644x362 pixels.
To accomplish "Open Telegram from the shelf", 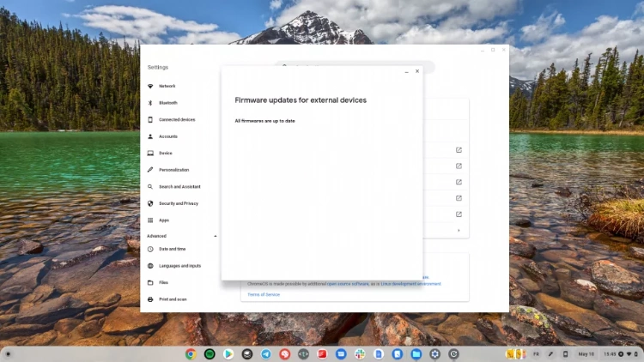I will click(x=265, y=353).
